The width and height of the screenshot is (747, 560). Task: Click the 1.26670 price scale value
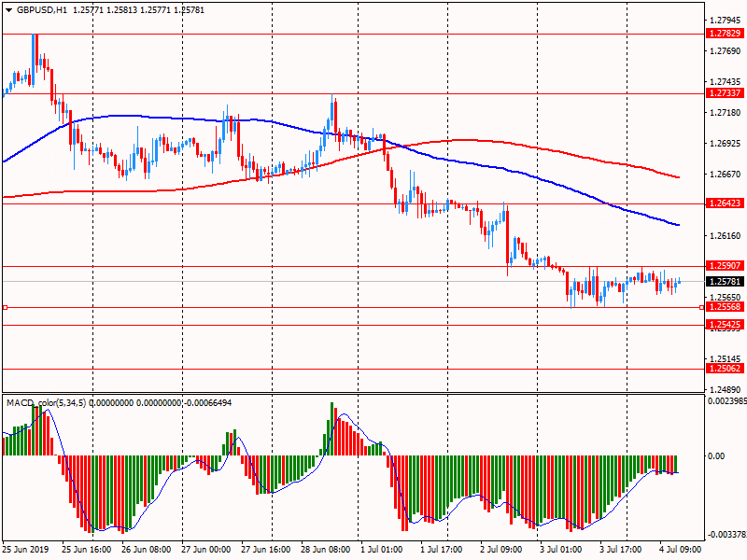(x=726, y=175)
